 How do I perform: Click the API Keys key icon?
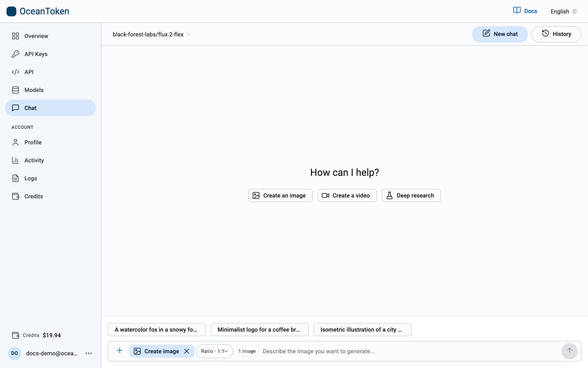point(16,54)
